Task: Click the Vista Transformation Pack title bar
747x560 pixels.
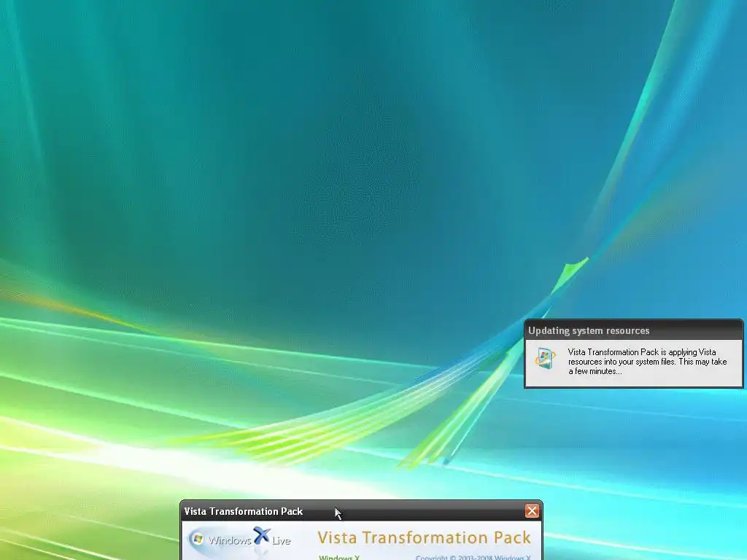Action: (x=361, y=511)
